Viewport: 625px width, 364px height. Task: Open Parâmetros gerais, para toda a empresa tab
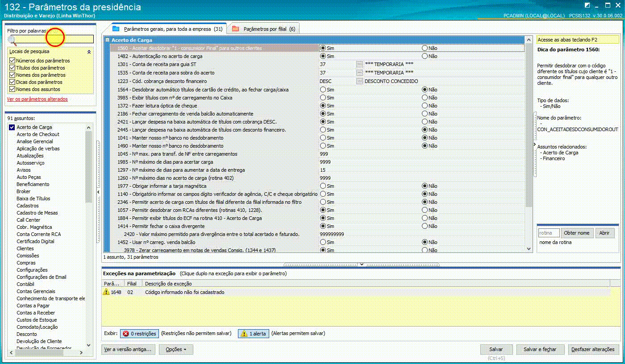(x=168, y=29)
